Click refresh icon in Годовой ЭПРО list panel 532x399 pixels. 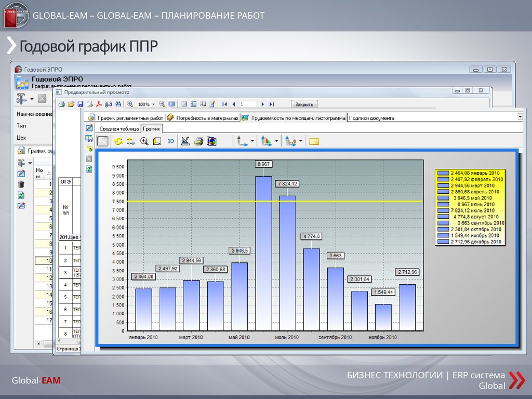(x=21, y=195)
